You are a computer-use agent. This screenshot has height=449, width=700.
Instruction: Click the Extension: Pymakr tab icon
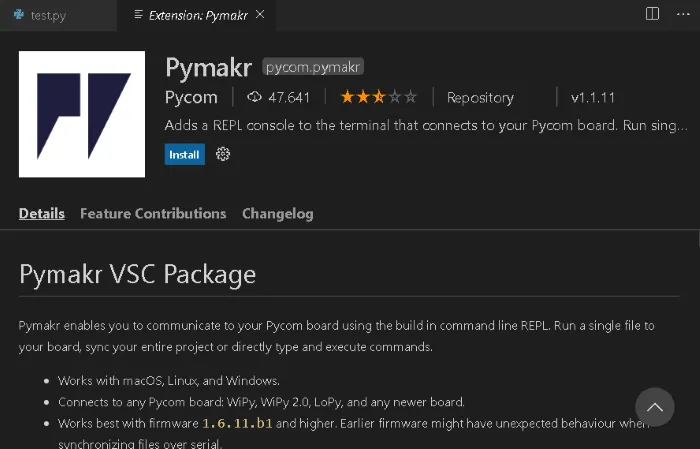point(136,15)
